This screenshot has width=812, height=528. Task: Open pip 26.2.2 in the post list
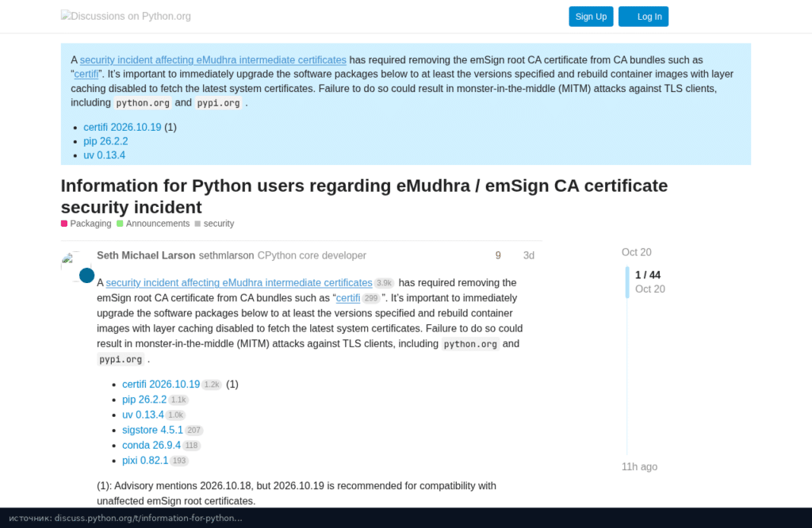pyautogui.click(x=144, y=400)
